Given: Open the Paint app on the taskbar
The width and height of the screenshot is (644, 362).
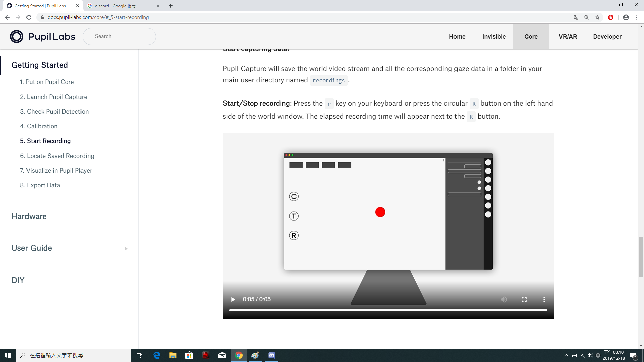Looking at the screenshot, I should pyautogui.click(x=255, y=355).
